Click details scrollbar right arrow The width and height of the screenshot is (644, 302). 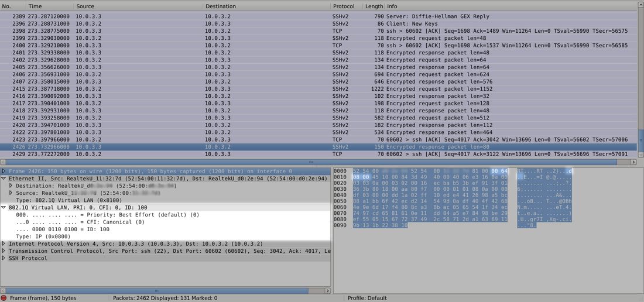coord(327,290)
